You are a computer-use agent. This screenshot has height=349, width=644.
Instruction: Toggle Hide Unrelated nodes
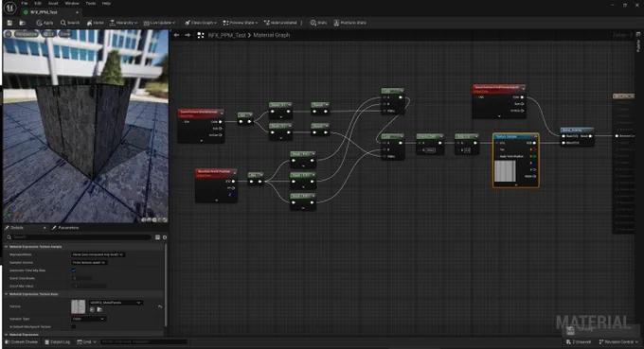[x=280, y=23]
